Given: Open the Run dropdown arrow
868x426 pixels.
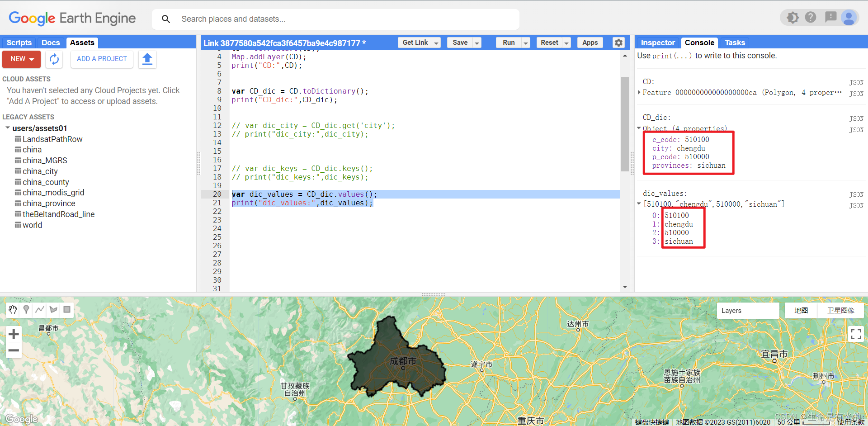Looking at the screenshot, I should pyautogui.click(x=526, y=43).
